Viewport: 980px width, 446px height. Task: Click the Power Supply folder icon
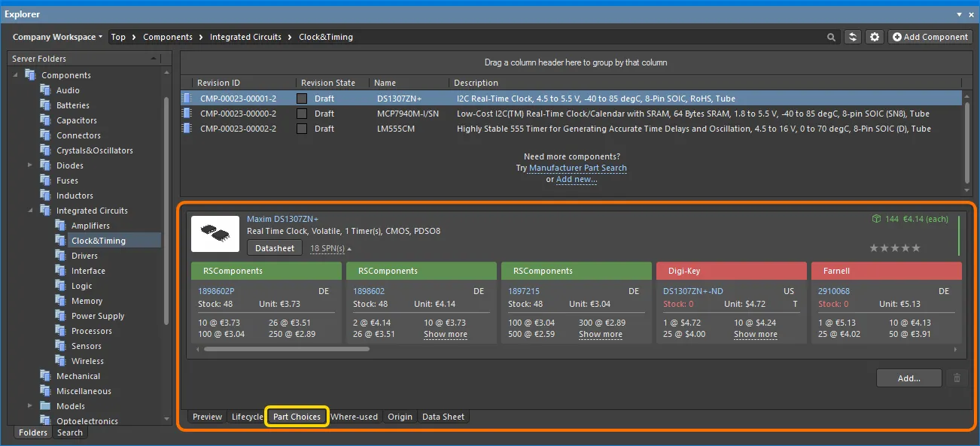coord(61,316)
